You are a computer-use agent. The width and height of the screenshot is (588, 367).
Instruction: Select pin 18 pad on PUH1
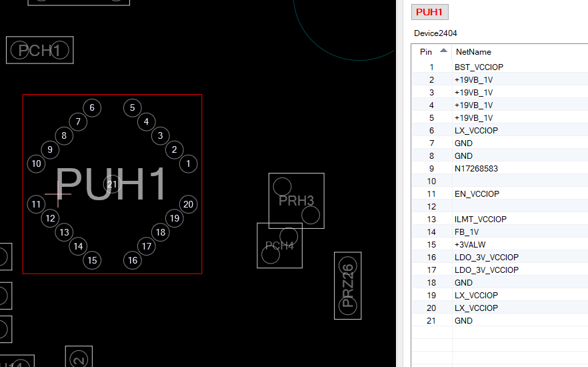coord(160,232)
